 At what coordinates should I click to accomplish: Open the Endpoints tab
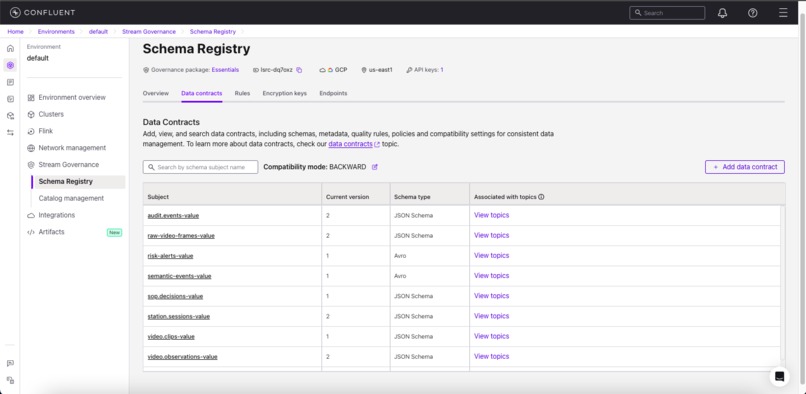pyautogui.click(x=333, y=93)
